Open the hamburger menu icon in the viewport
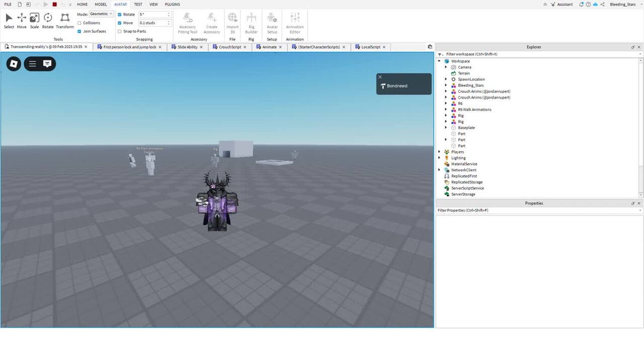Image resolution: width=644 pixels, height=339 pixels. click(x=32, y=63)
